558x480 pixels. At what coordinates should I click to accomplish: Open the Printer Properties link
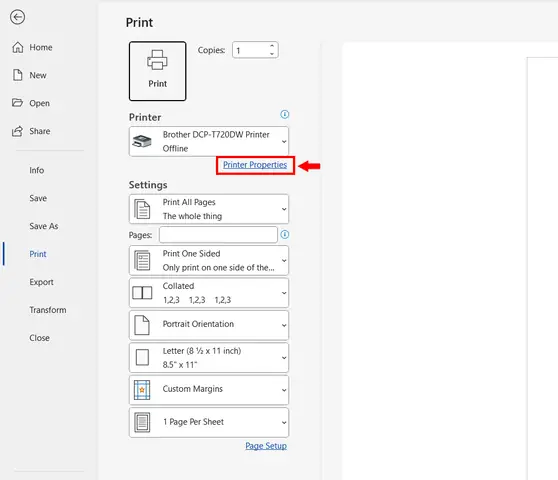click(x=255, y=165)
